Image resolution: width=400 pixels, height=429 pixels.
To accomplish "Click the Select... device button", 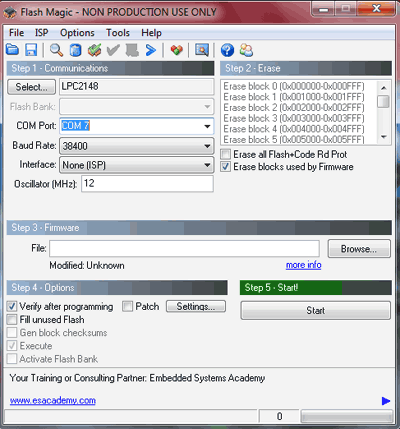I will [32, 87].
